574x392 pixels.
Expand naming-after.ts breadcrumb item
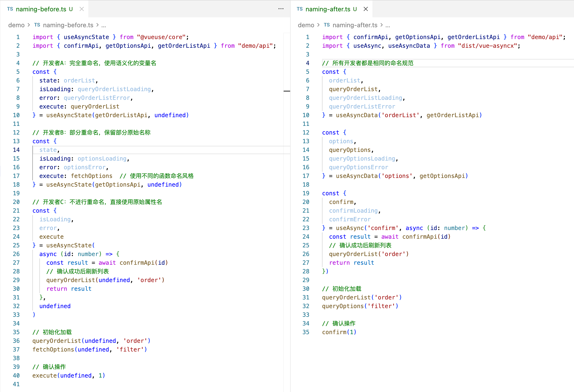point(355,25)
